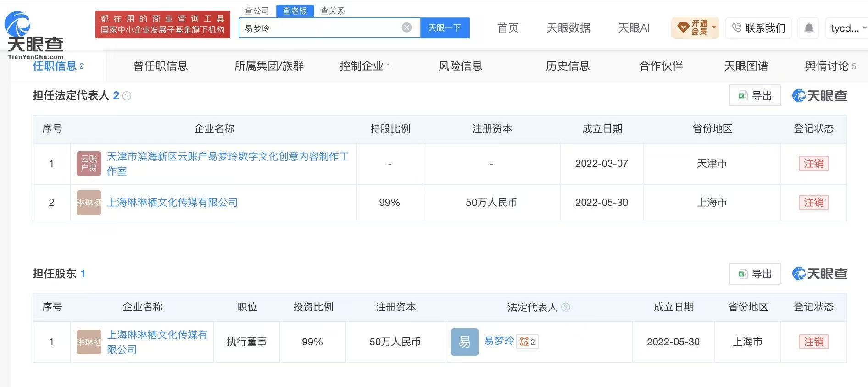Viewport: 868px width, 387px height.
Task: Open the 合作伙伴 tab
Action: [661, 66]
